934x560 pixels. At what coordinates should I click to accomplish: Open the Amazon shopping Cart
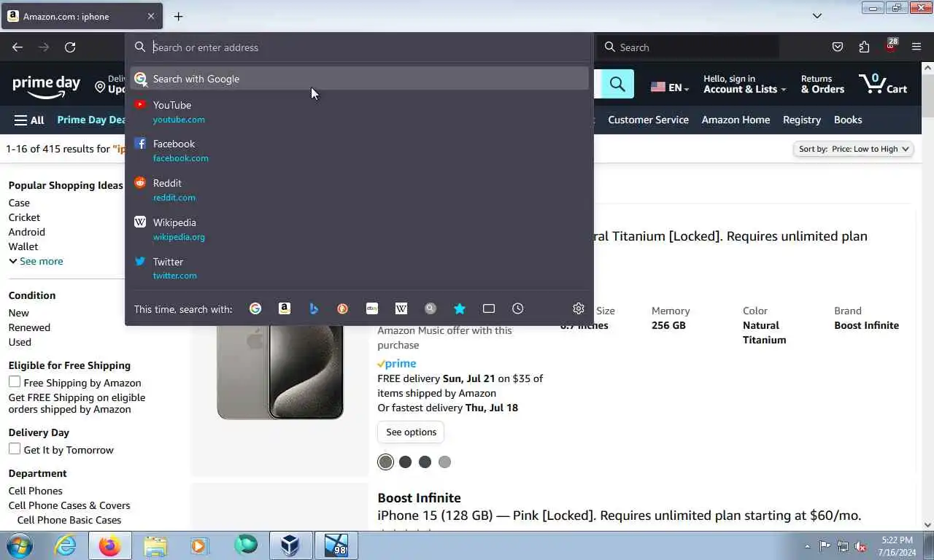[883, 84]
